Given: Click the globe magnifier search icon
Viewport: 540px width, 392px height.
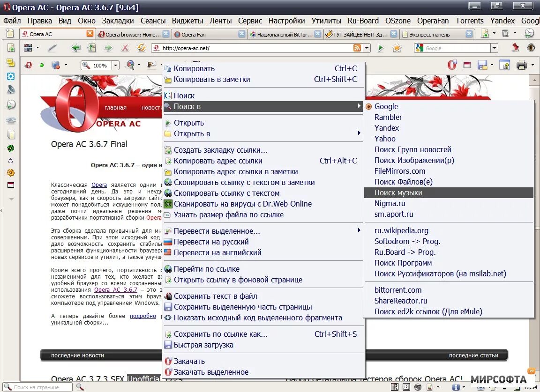Looking at the screenshot, I should 130,65.
